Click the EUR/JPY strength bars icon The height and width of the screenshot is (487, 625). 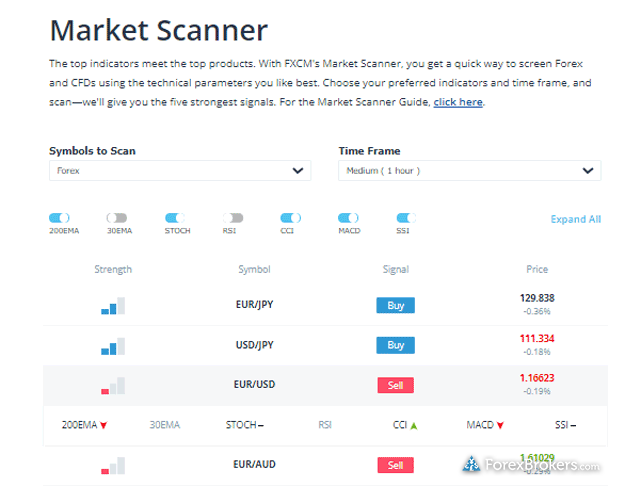coord(113,306)
